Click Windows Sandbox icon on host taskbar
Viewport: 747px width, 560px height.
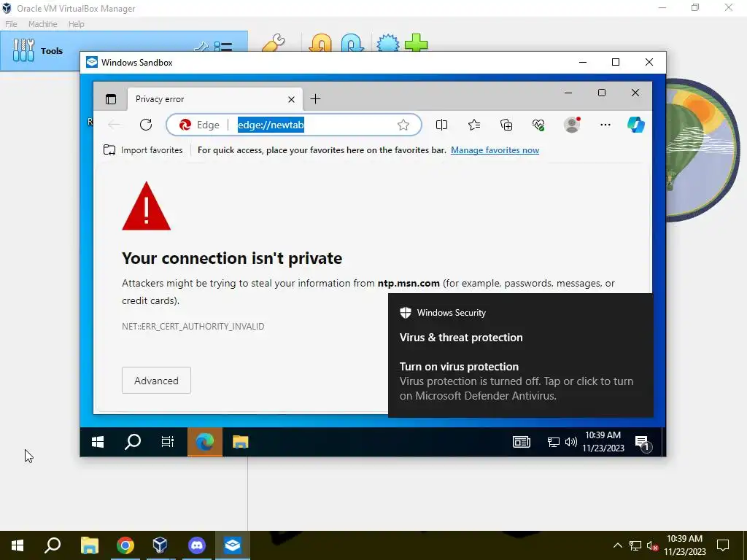[233, 545]
